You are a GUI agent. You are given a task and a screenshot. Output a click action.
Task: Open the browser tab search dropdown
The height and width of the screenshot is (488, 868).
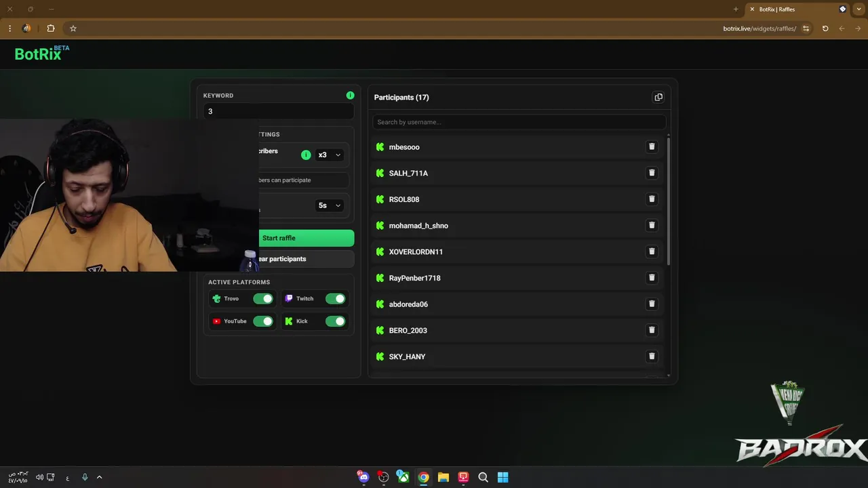[859, 9]
